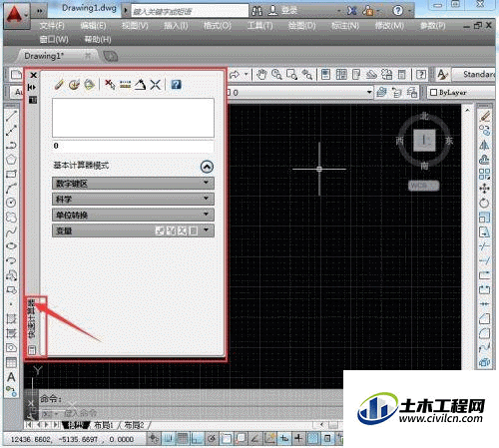
Task: Click Paste value to command line icon
Action: [89, 85]
